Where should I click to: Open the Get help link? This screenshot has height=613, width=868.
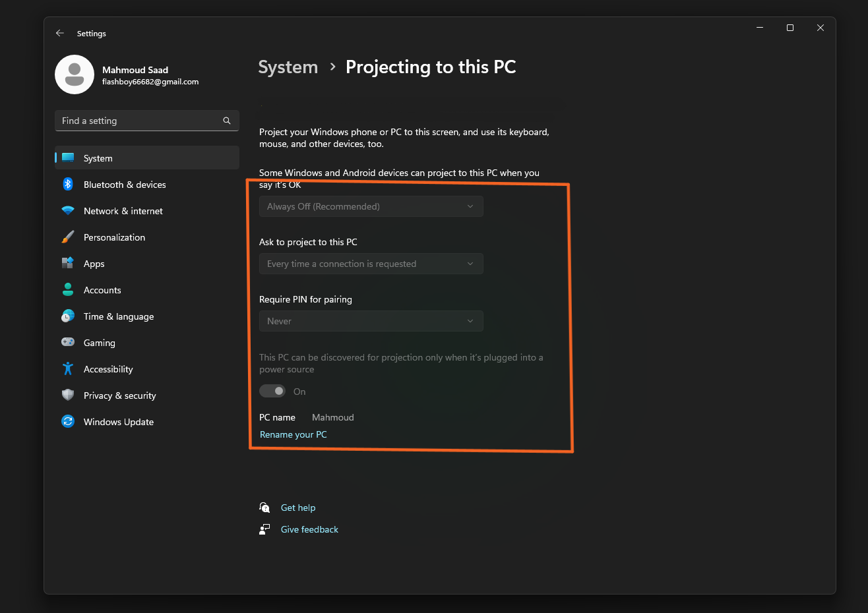coord(298,508)
